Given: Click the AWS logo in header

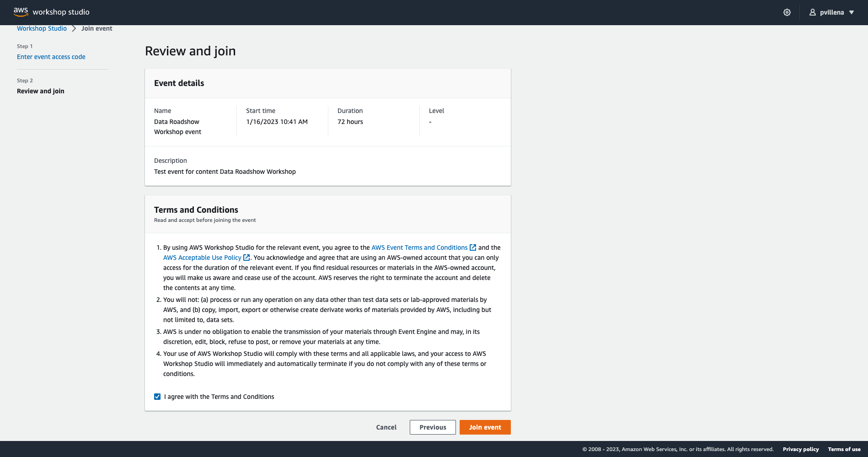Looking at the screenshot, I should point(21,12).
